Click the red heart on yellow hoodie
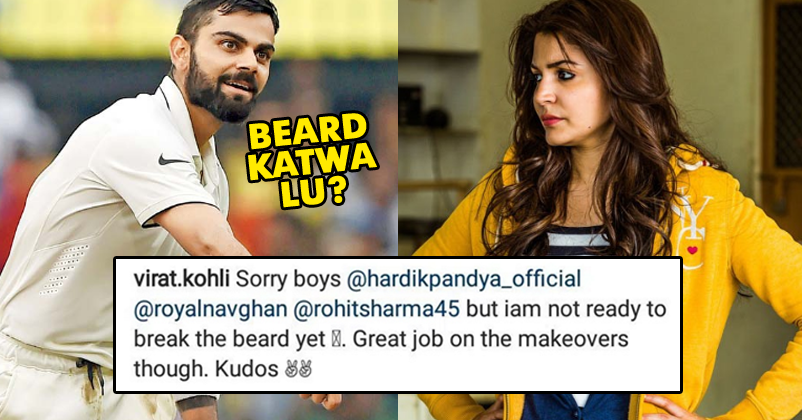 coord(693,251)
